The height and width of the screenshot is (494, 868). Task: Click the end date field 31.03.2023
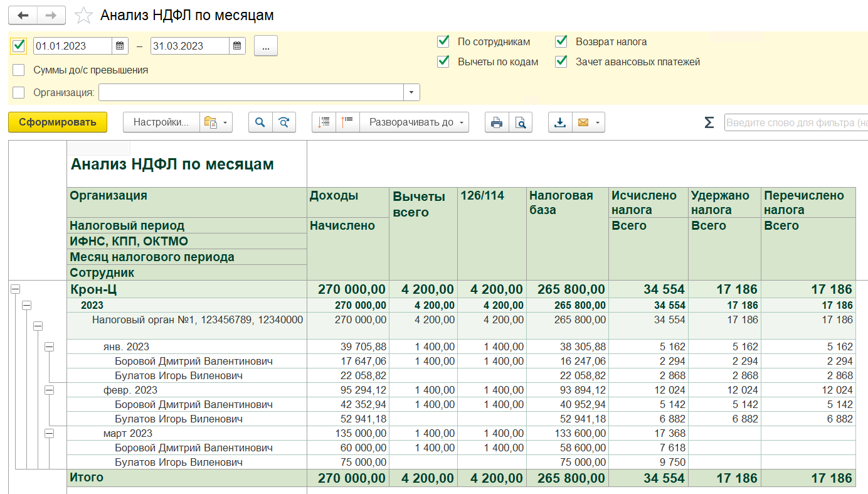(190, 46)
